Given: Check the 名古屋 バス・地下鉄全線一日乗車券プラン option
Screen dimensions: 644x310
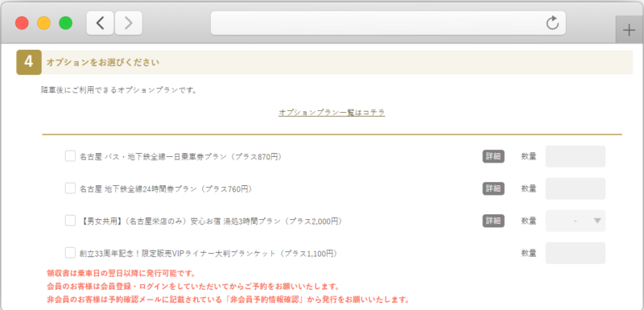Looking at the screenshot, I should 70,156.
